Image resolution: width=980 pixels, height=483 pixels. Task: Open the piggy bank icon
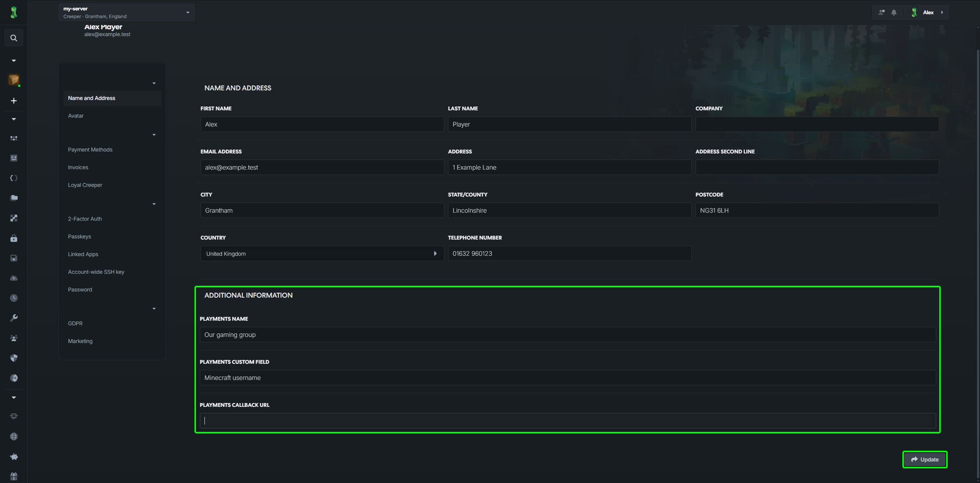click(x=14, y=456)
